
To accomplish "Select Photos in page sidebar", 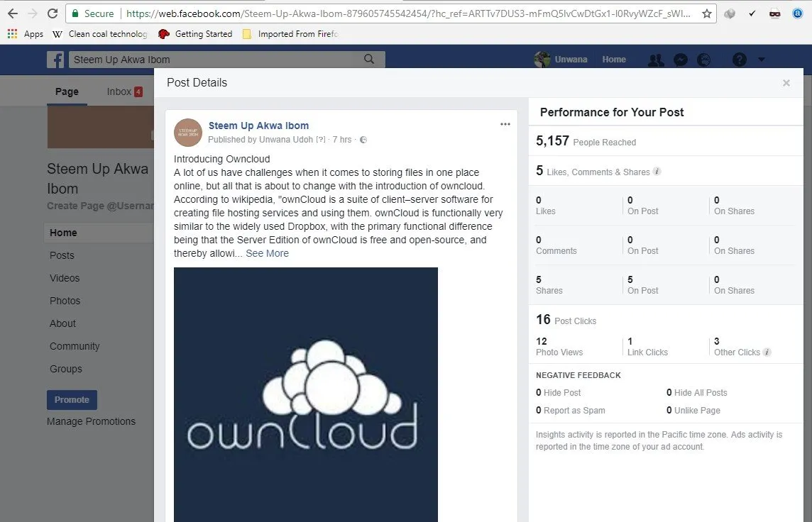I will [x=65, y=301].
